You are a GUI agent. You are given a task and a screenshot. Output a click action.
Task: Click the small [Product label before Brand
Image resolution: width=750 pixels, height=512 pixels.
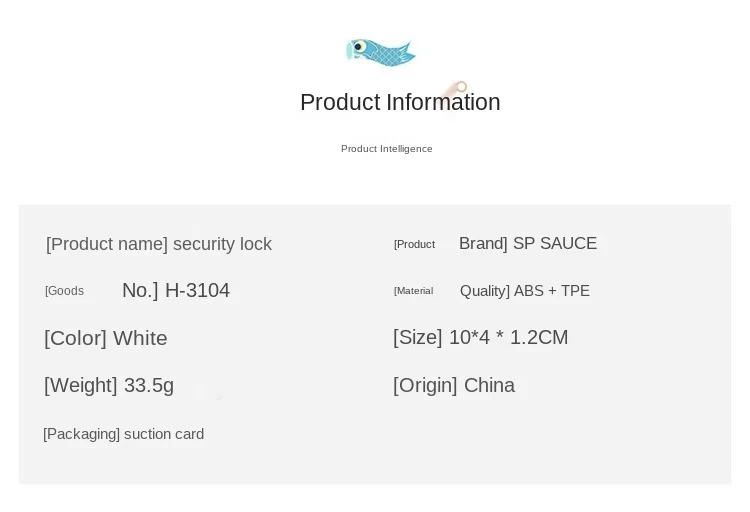coord(414,245)
